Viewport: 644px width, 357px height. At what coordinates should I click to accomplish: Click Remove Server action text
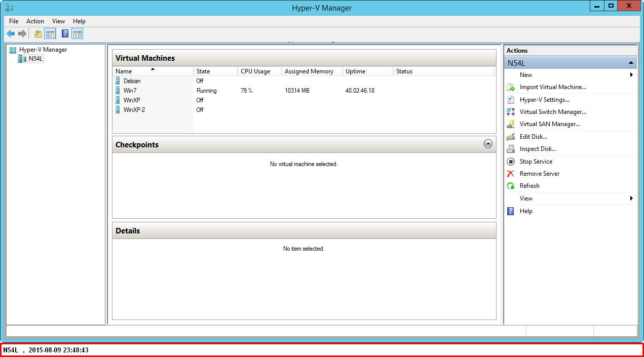[540, 174]
